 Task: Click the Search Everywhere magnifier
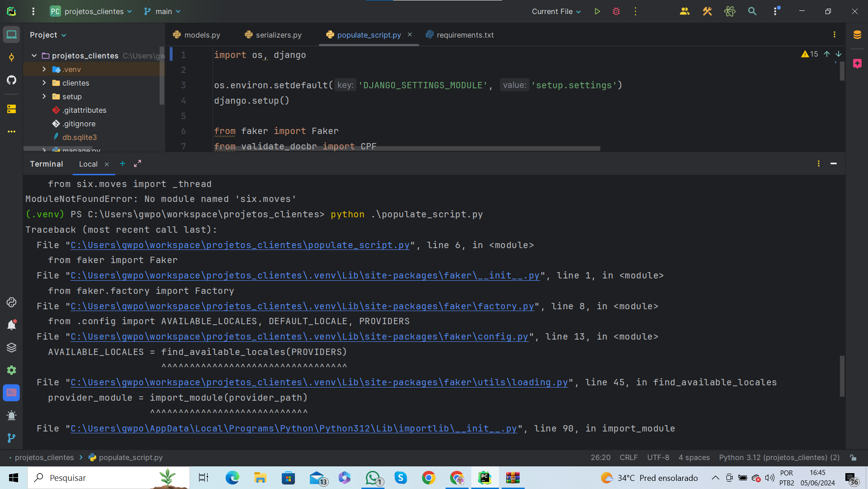pos(752,11)
